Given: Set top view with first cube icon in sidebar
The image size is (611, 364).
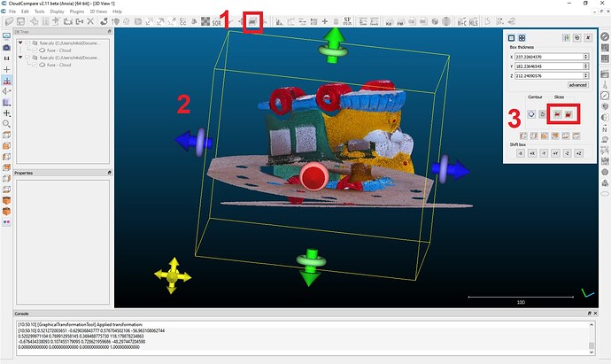Looking at the screenshot, I should coord(6,135).
